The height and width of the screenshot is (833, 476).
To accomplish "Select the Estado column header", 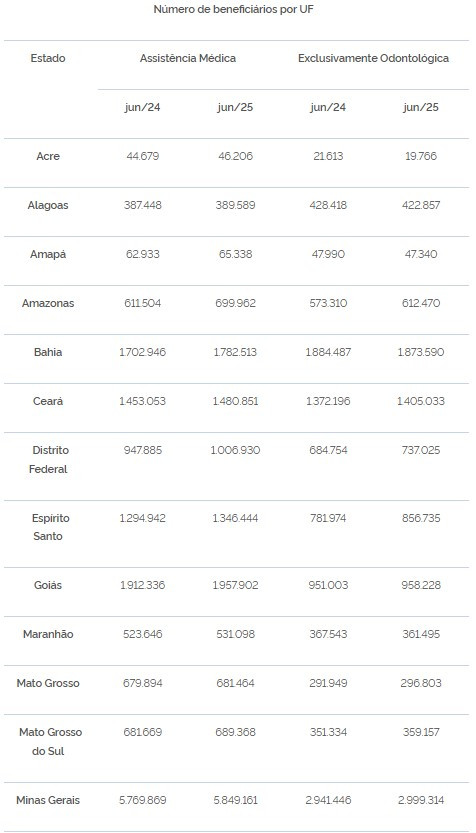I will click(48, 58).
